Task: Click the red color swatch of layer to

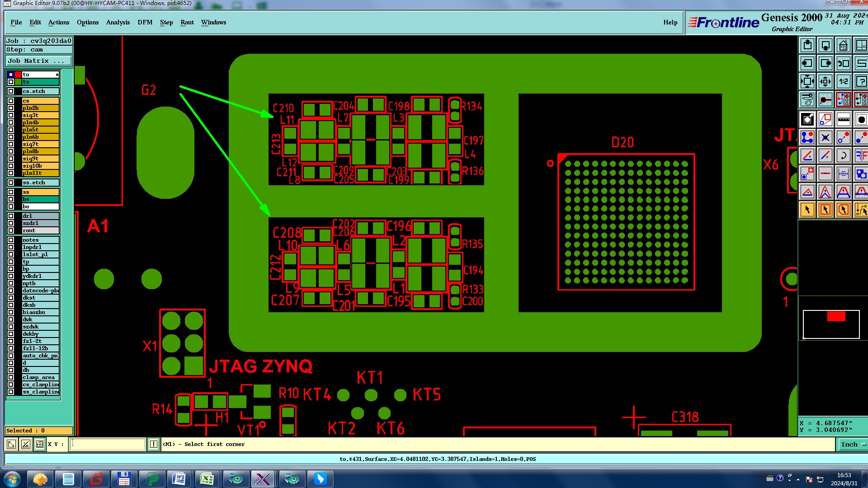Action: [18, 75]
